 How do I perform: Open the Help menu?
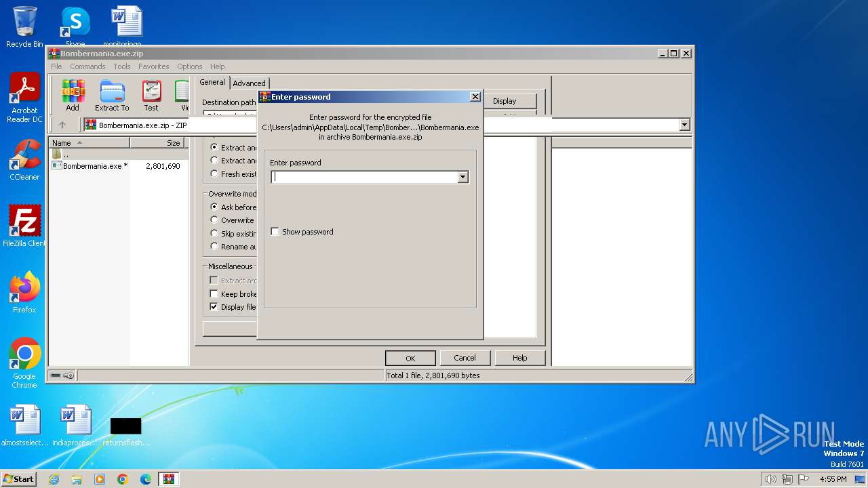coord(217,66)
